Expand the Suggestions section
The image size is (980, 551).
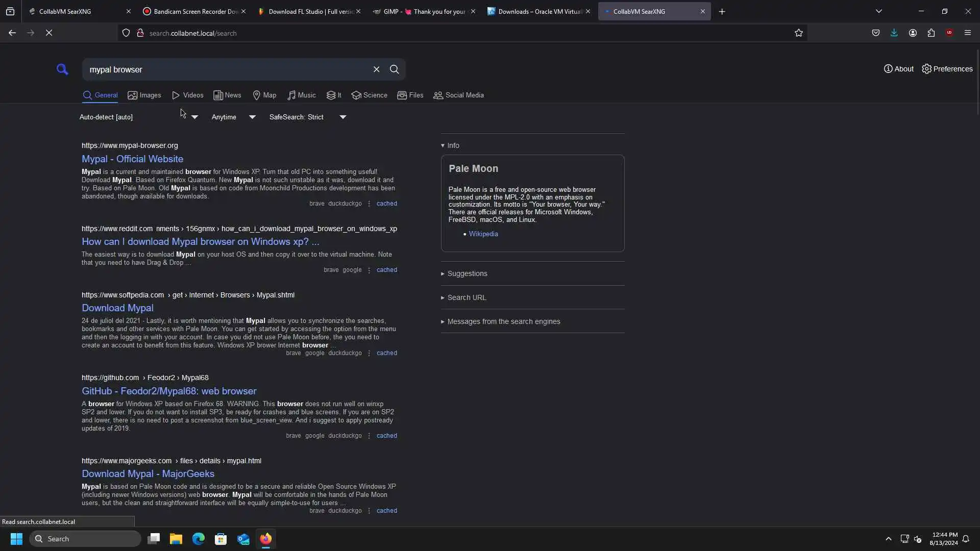point(467,273)
